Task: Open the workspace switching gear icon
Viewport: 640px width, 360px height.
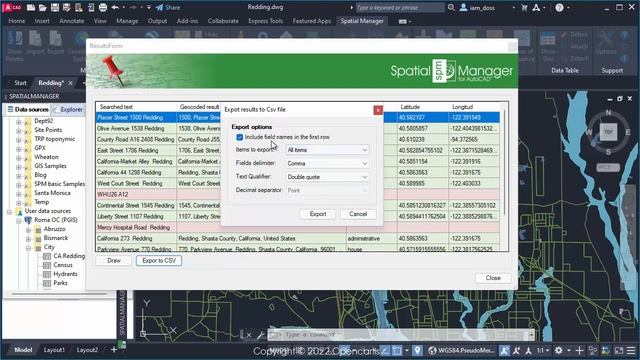Action: tap(558, 350)
